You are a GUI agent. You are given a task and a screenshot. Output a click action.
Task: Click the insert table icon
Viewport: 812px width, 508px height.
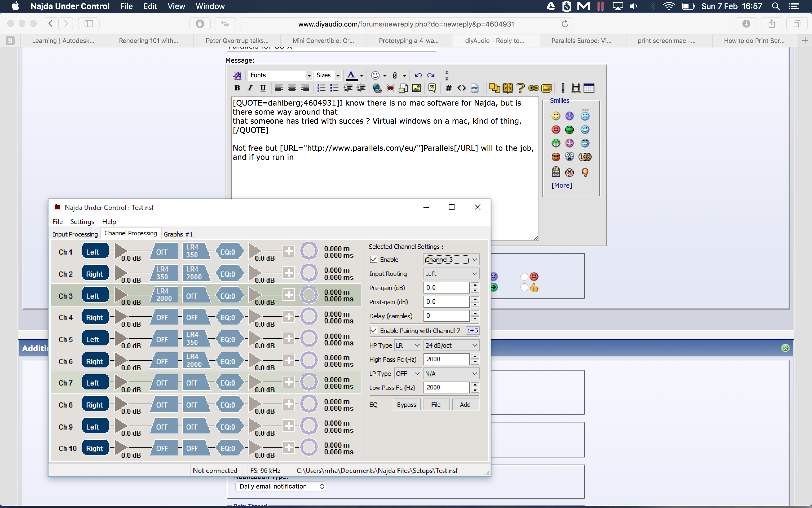(589, 88)
